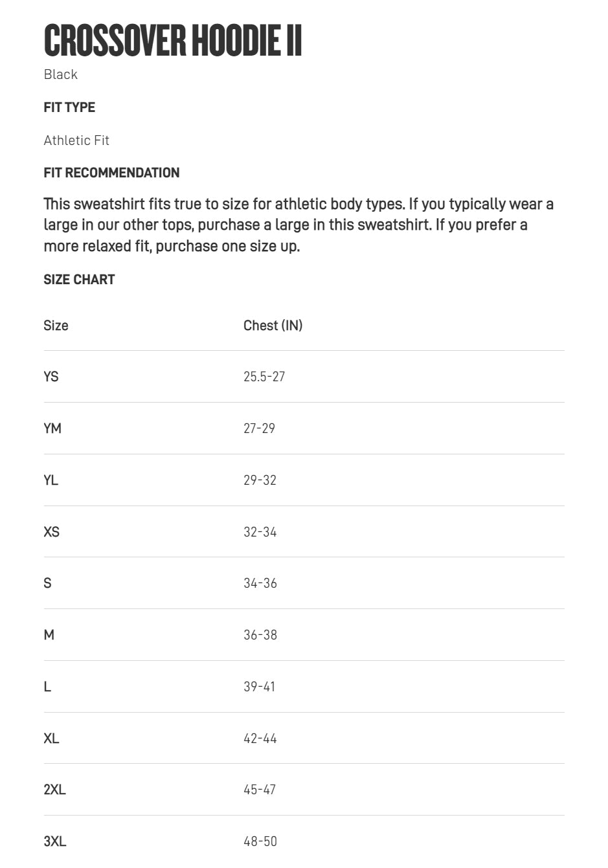Click the Chest (IN) column header
This screenshot has width=608, height=868.
273,326
